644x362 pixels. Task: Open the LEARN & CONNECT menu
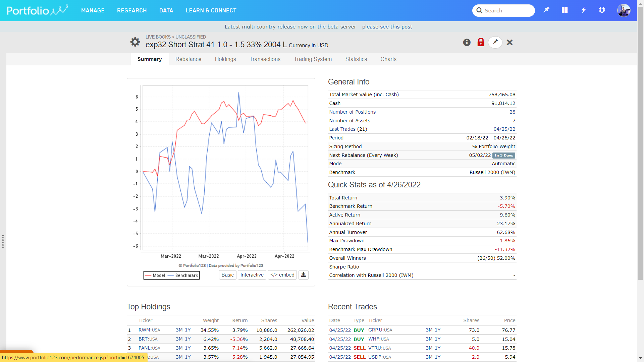(211, 10)
